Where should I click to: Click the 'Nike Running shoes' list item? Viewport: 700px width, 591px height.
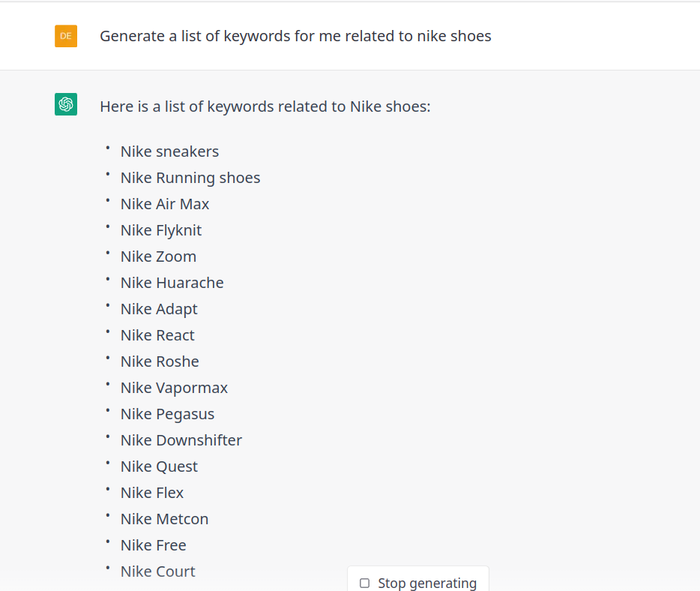click(190, 178)
